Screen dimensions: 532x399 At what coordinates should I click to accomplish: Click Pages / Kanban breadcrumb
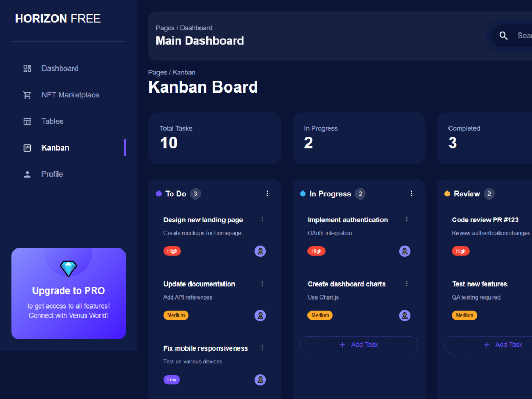172,72
